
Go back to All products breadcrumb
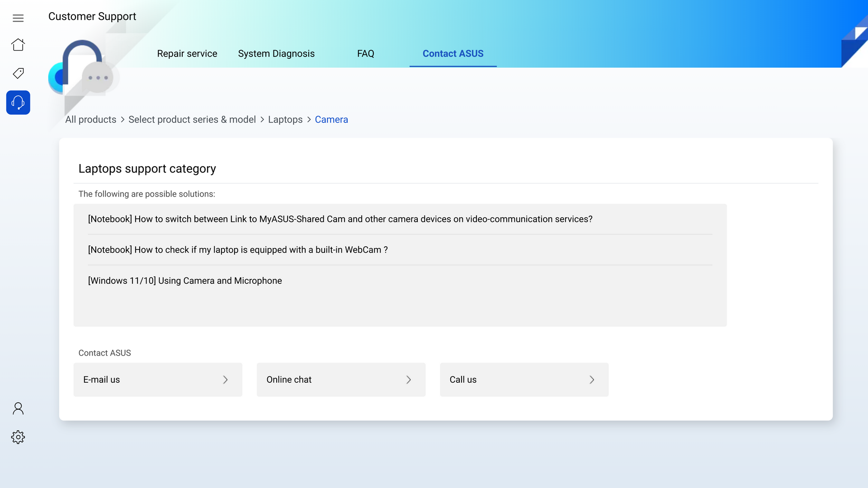click(x=91, y=119)
